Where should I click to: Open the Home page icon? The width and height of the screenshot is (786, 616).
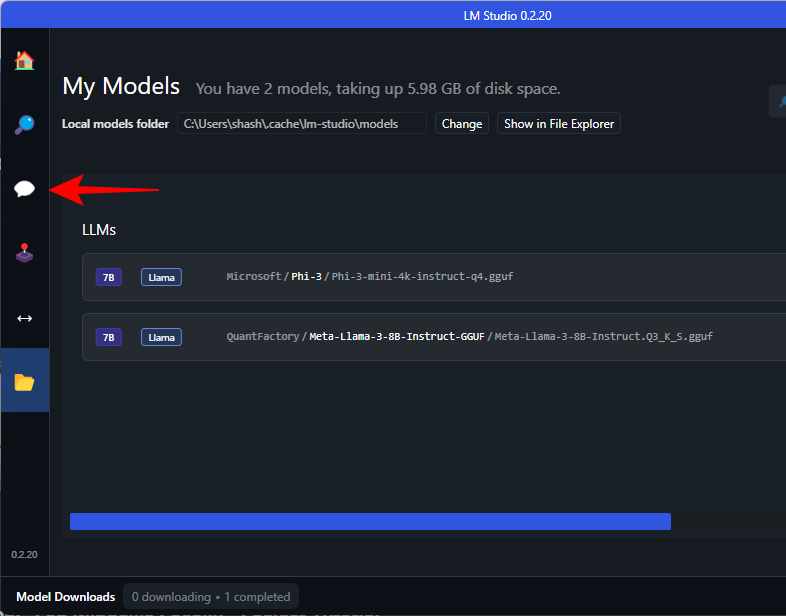pyautogui.click(x=24, y=61)
